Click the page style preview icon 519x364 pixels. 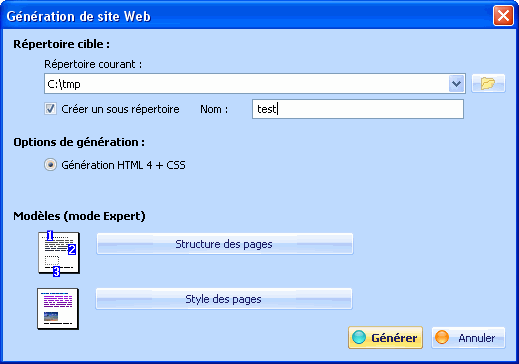[x=58, y=309]
